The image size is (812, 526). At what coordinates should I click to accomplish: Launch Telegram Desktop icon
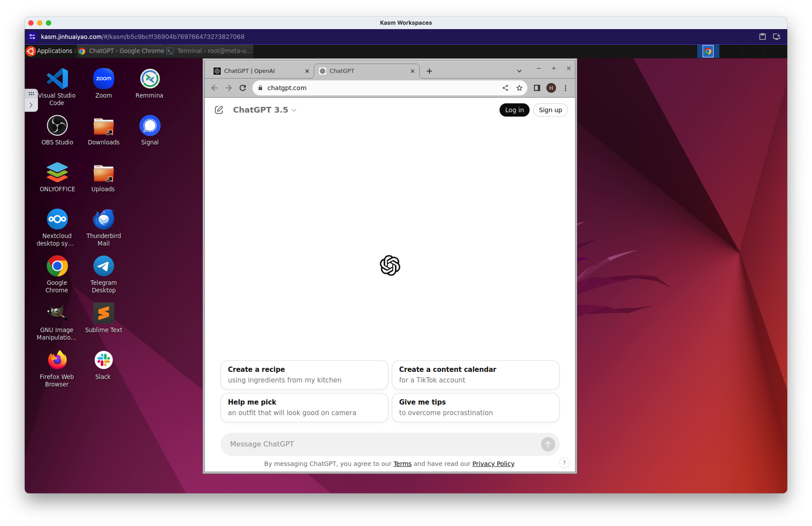click(x=103, y=274)
